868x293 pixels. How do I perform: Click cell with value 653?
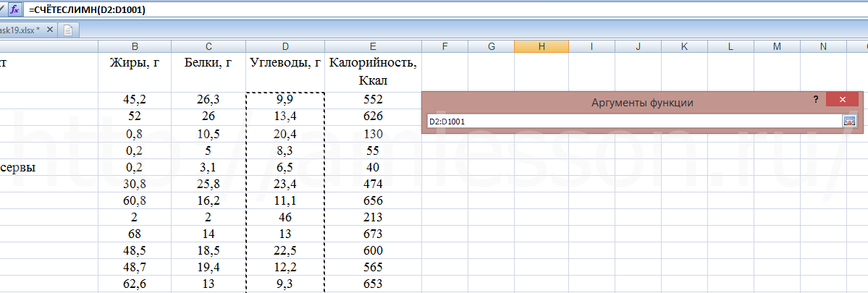pos(373,284)
